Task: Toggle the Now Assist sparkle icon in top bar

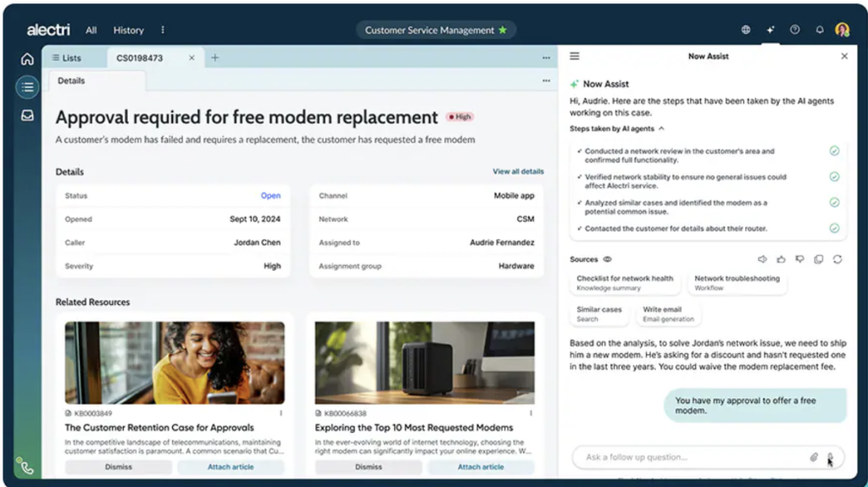Action: click(x=770, y=30)
